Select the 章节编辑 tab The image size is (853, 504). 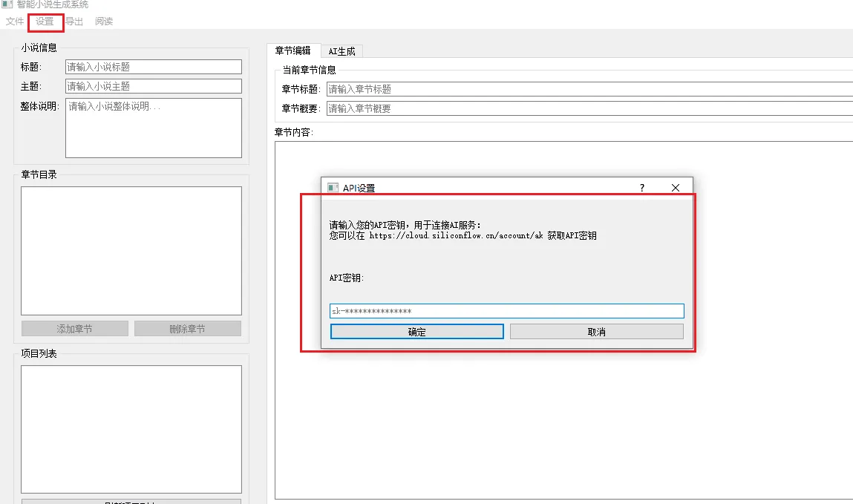pyautogui.click(x=295, y=50)
